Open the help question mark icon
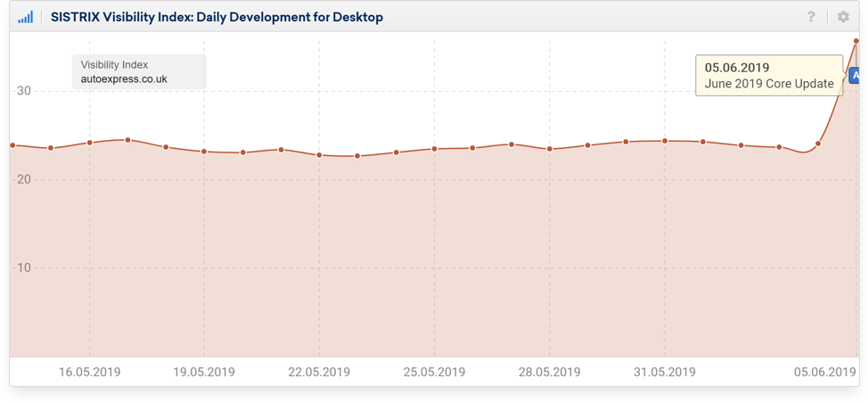Viewport: 868px width, 403px height. (811, 17)
